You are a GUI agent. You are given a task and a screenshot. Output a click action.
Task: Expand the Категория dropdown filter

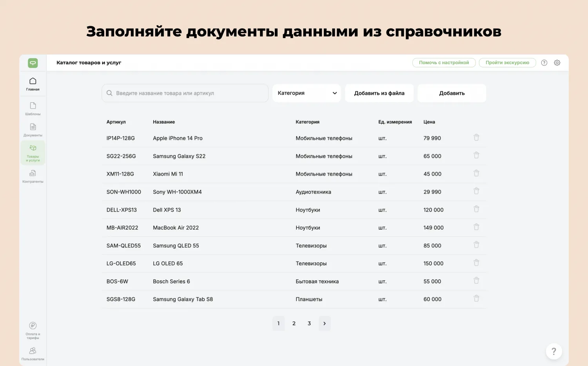click(x=307, y=93)
